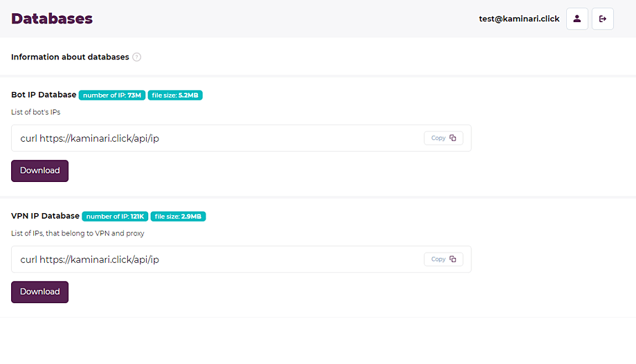Copy the Bot IP Database curl command
The width and height of the screenshot is (636, 364).
click(444, 138)
